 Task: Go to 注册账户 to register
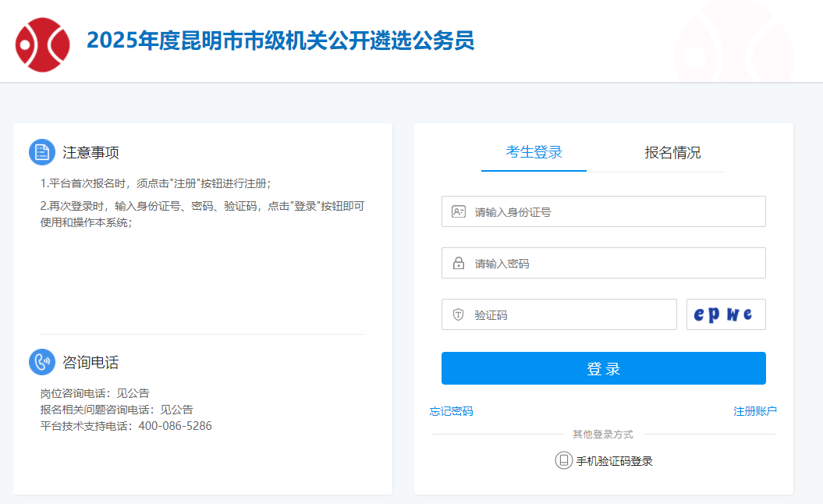click(x=755, y=411)
